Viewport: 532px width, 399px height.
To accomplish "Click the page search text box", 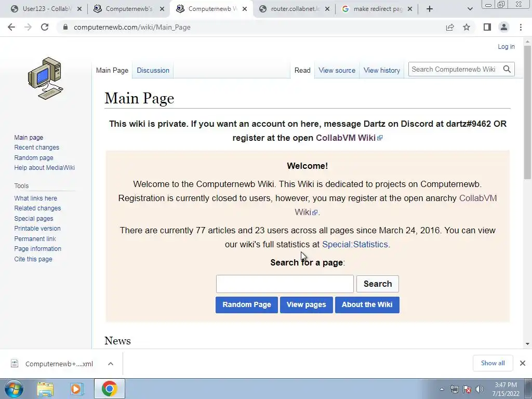I will tap(285, 284).
